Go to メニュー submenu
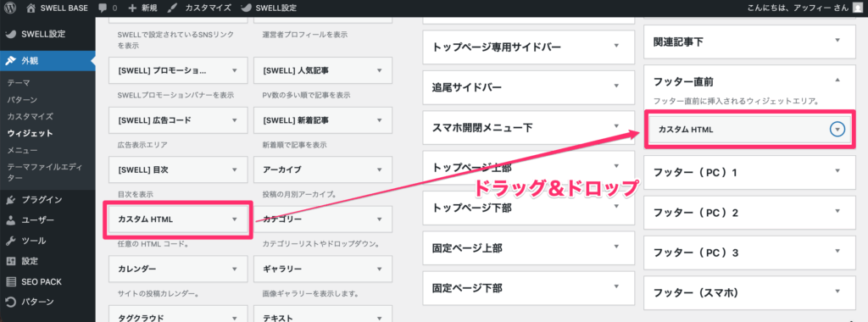Viewport: 868px width, 322px height. pyautogui.click(x=23, y=151)
